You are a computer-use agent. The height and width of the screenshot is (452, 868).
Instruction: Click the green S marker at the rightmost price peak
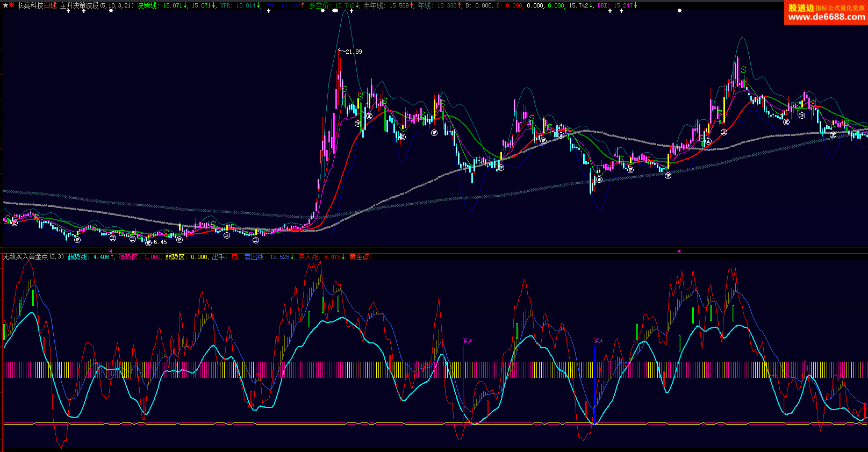coord(743,70)
